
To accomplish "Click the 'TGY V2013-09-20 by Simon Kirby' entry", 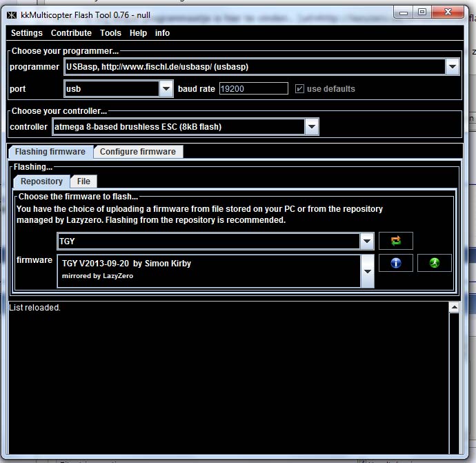I will pos(126,263).
